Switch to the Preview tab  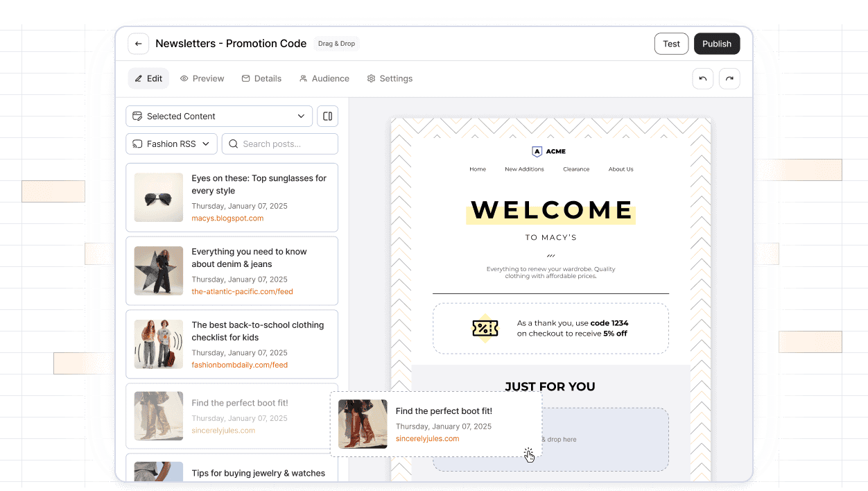[x=202, y=78]
